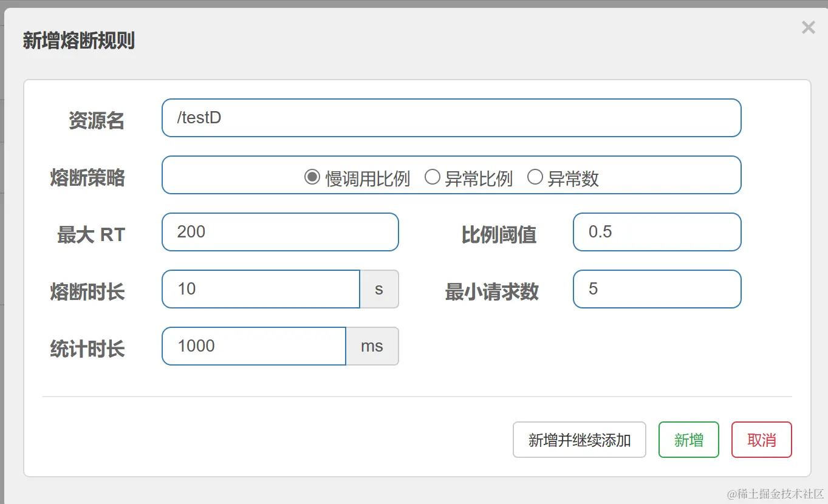The width and height of the screenshot is (828, 504).
Task: Click the green 新增 button
Action: click(x=689, y=440)
